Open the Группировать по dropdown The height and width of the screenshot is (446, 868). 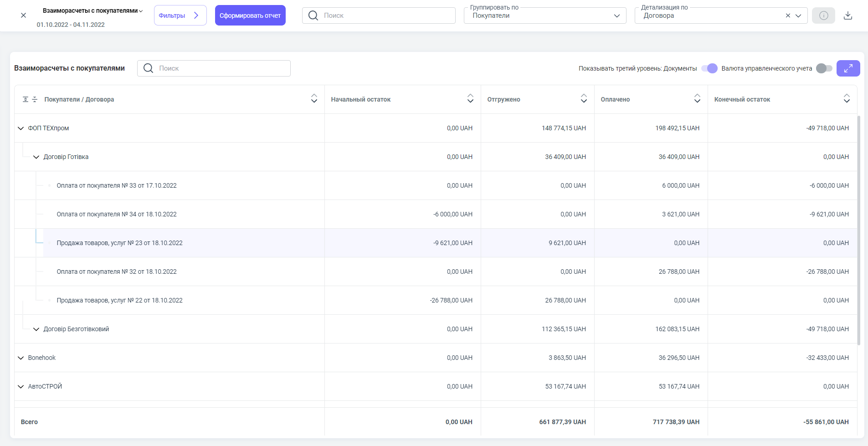544,15
